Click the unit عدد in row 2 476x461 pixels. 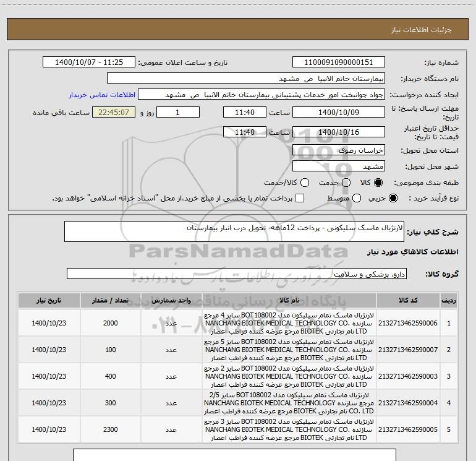coord(171,350)
